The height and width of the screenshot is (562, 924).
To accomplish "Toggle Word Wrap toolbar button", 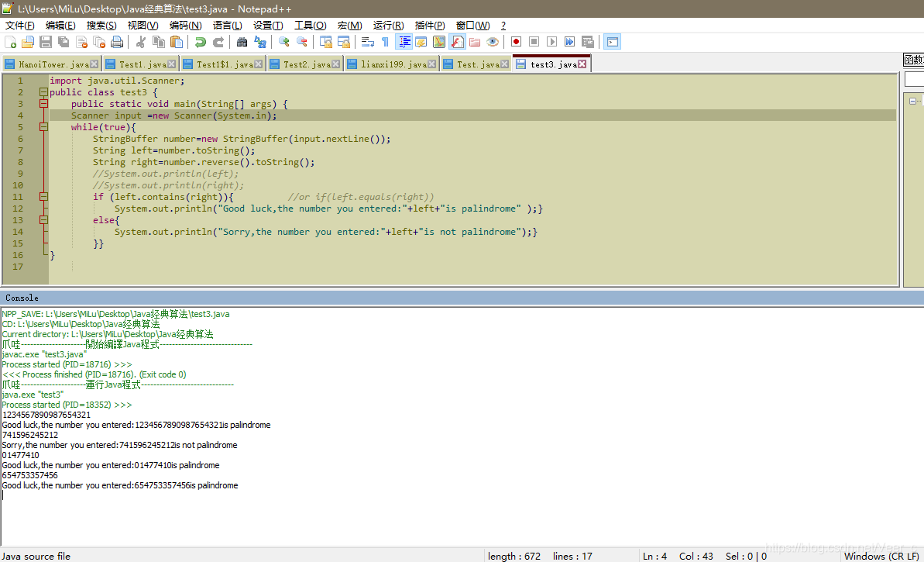I will point(368,42).
